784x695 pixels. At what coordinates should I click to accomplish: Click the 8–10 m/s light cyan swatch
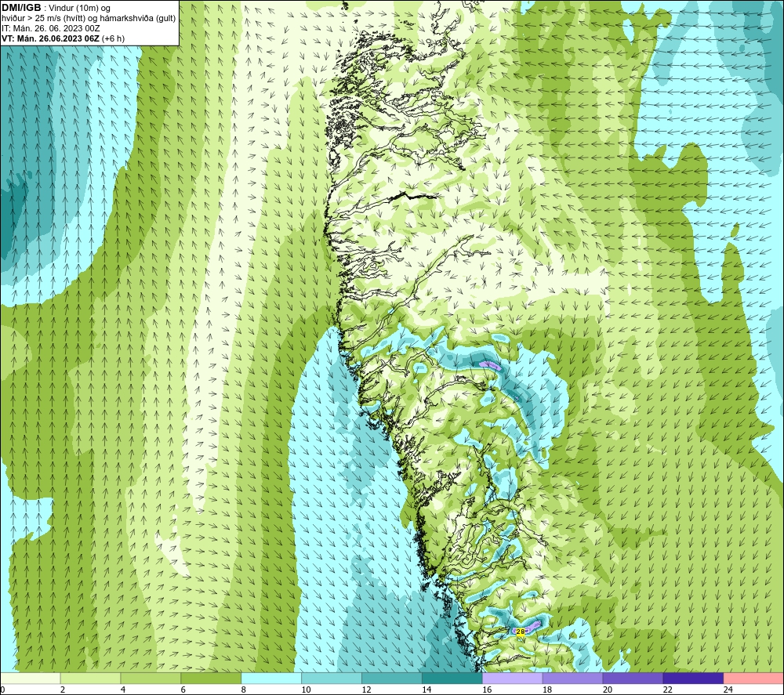pos(271,679)
